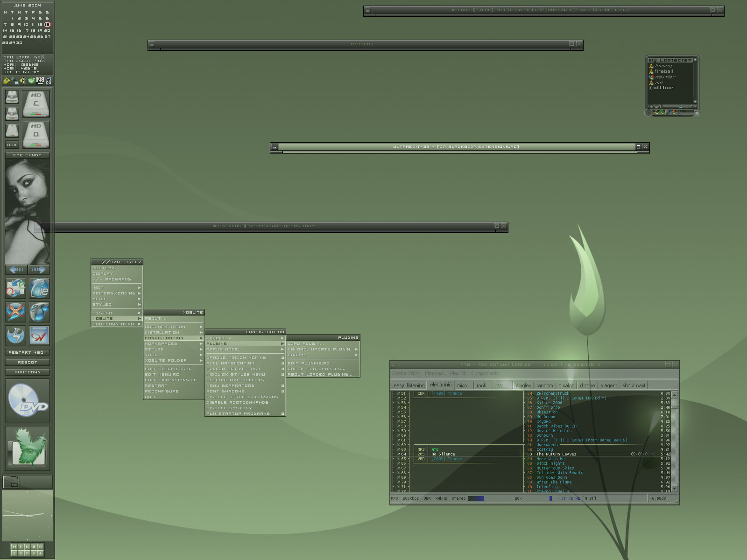Click the green W tray icon
This screenshot has height=560, width=747.
pos(31,81)
